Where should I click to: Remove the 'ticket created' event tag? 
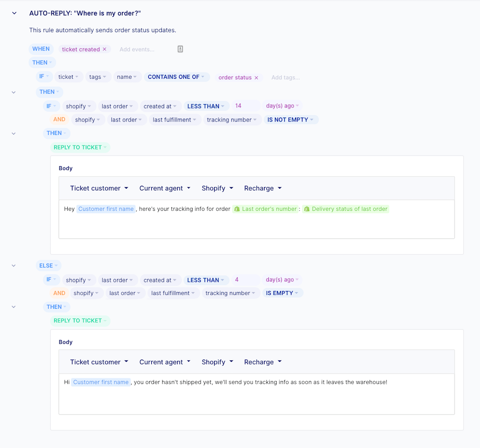[x=105, y=49]
